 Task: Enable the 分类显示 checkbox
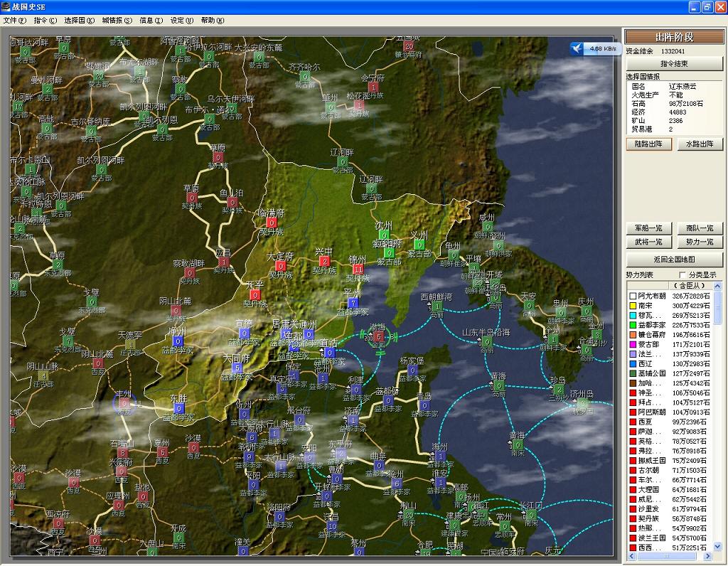coord(682,275)
